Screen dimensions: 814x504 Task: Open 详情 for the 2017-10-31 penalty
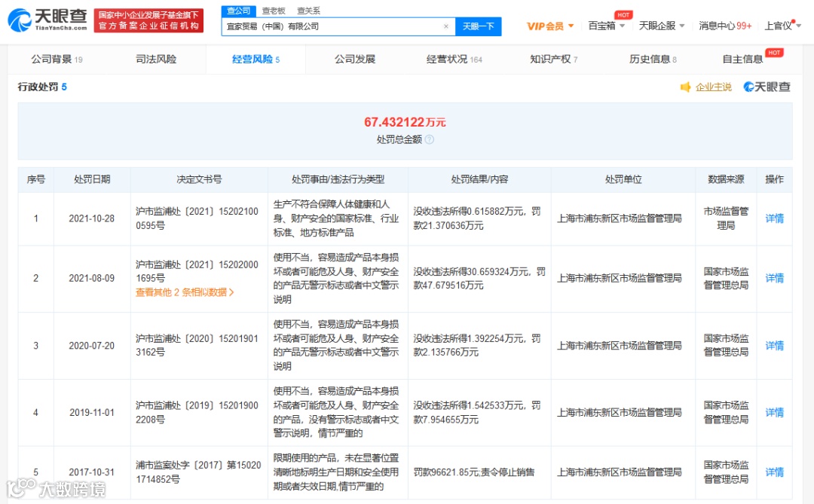tap(775, 472)
